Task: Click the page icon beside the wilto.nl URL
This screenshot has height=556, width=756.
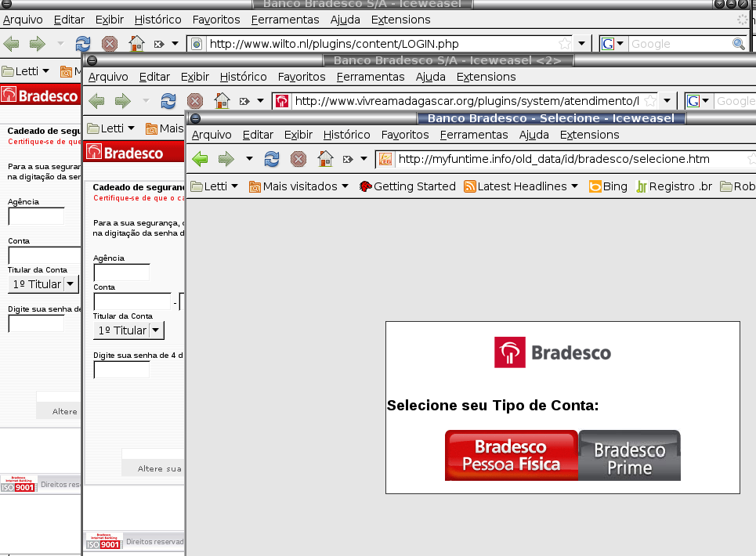Action: (197, 45)
